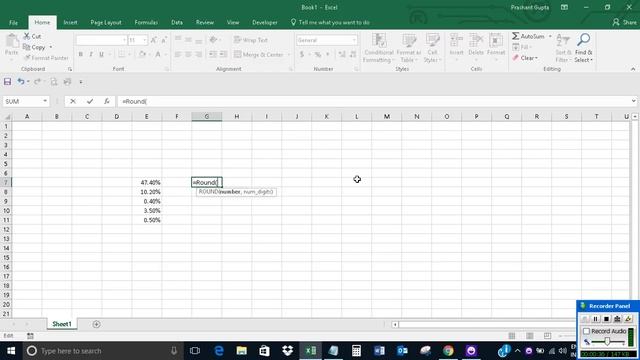Click the Save icon in quick access toolbar
This screenshot has height=360, width=640.
[x=7, y=82]
